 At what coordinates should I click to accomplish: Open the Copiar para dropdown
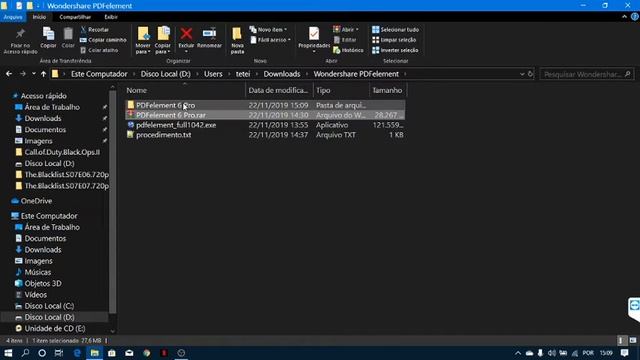pyautogui.click(x=163, y=40)
